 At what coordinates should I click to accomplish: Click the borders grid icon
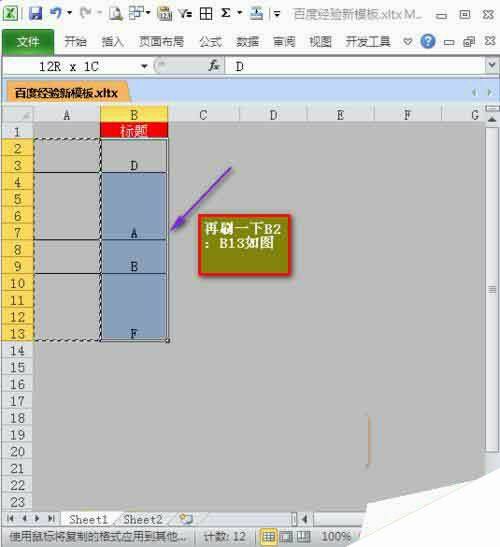[x=206, y=14]
